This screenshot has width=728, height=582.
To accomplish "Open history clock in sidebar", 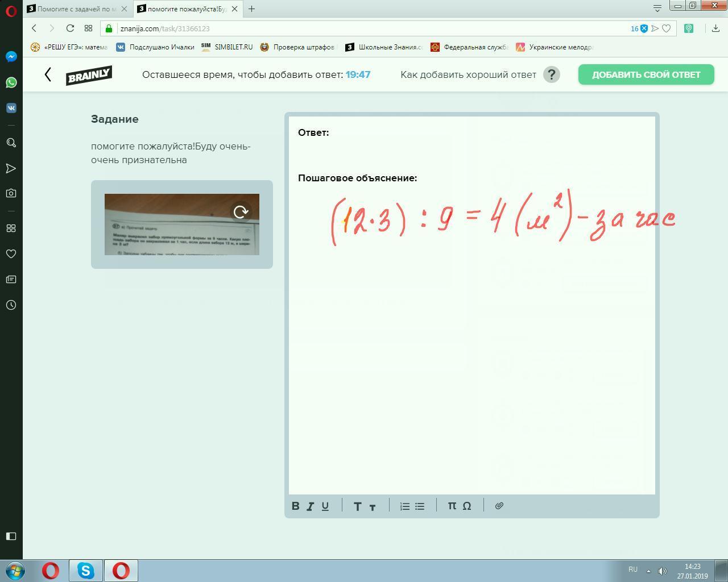I will tap(11, 305).
